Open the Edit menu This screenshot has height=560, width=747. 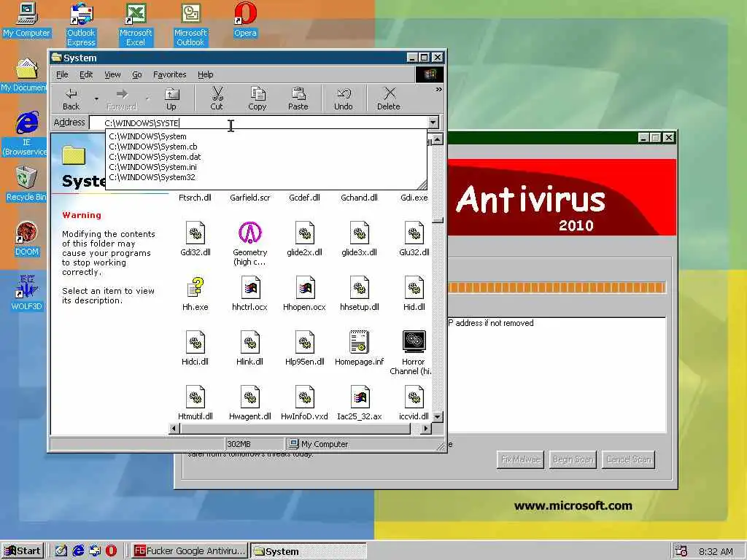pyautogui.click(x=86, y=75)
